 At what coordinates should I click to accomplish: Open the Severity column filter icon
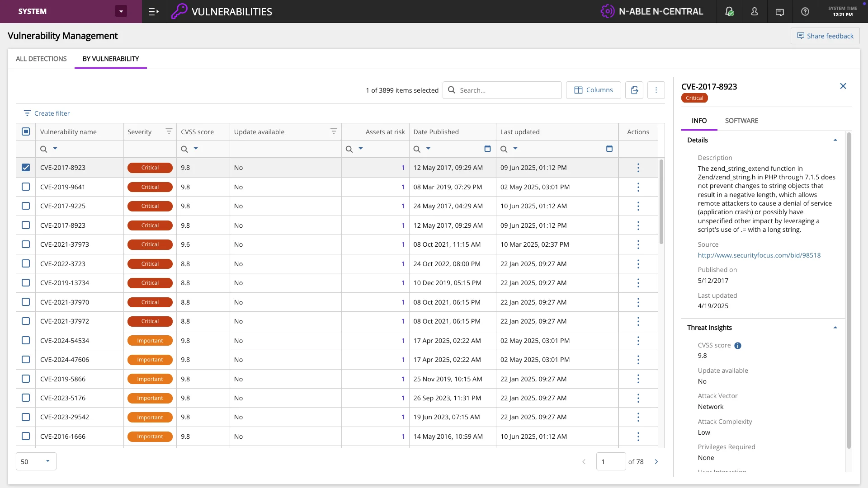click(x=169, y=131)
